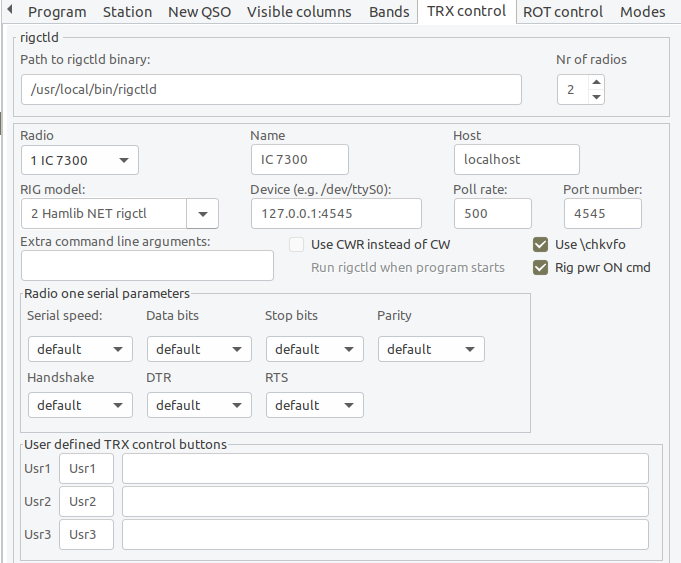
Task: Increase Nr of radios with up arrow
Action: click(x=596, y=82)
